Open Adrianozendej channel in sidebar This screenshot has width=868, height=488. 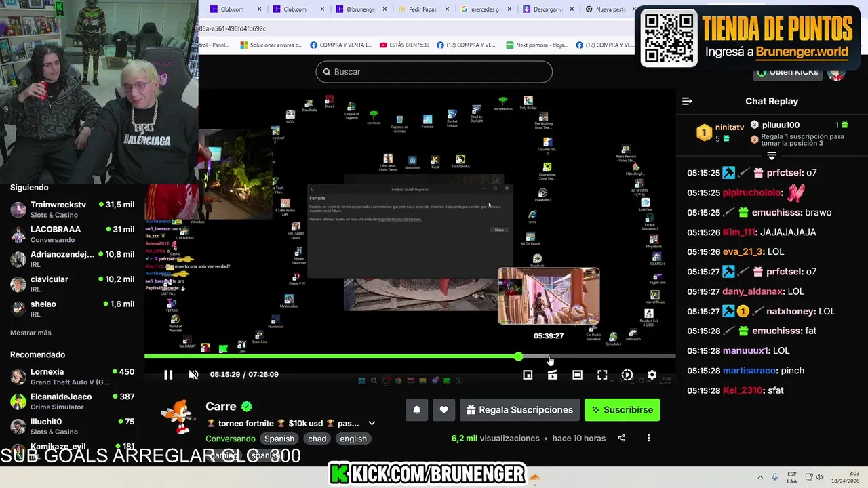pos(72,260)
